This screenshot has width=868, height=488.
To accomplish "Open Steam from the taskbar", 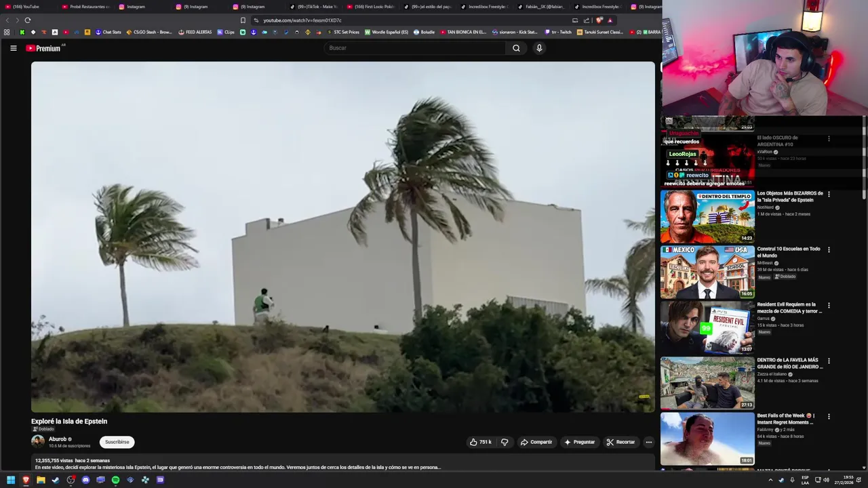I will [x=56, y=480].
